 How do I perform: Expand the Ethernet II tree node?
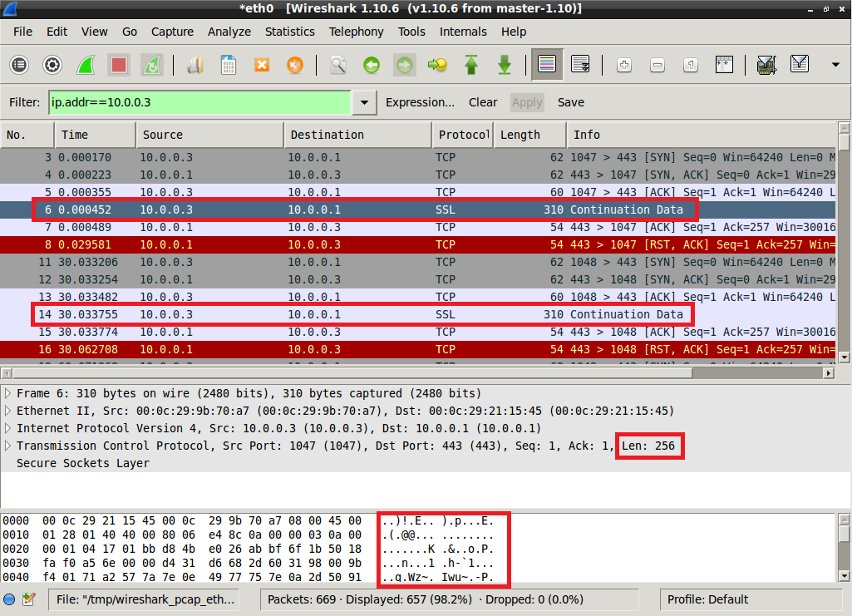[x=7, y=411]
